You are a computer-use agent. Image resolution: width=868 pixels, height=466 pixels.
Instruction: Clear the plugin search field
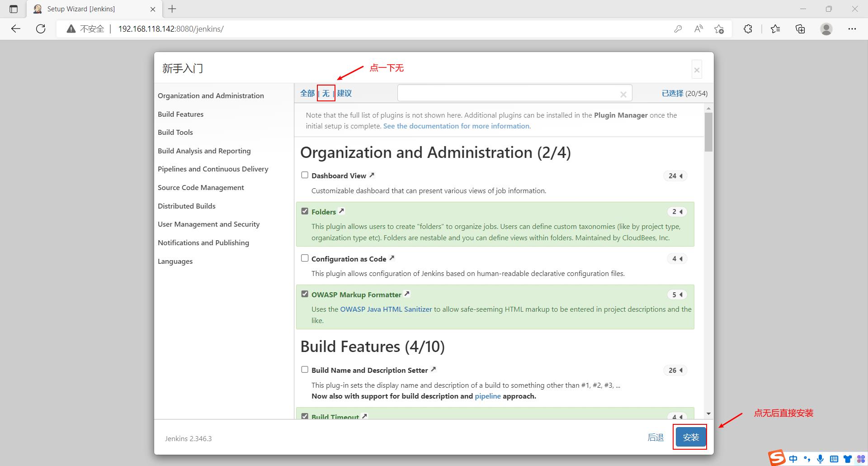(x=623, y=94)
